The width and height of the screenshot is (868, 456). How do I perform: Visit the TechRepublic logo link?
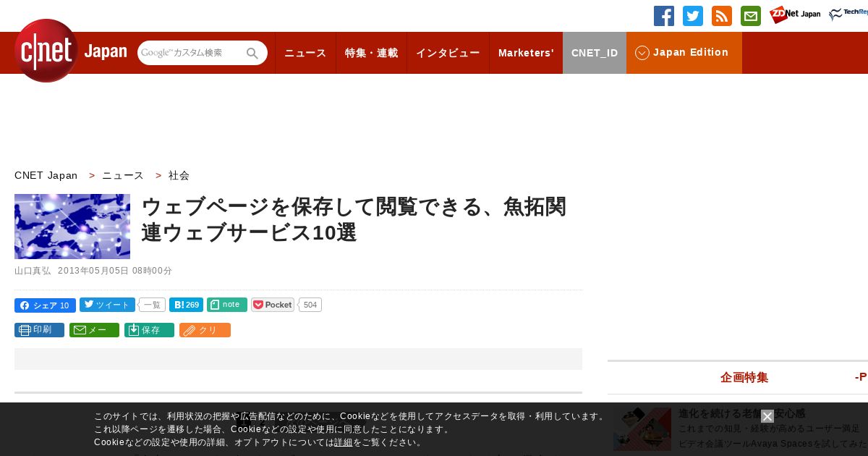(848, 14)
